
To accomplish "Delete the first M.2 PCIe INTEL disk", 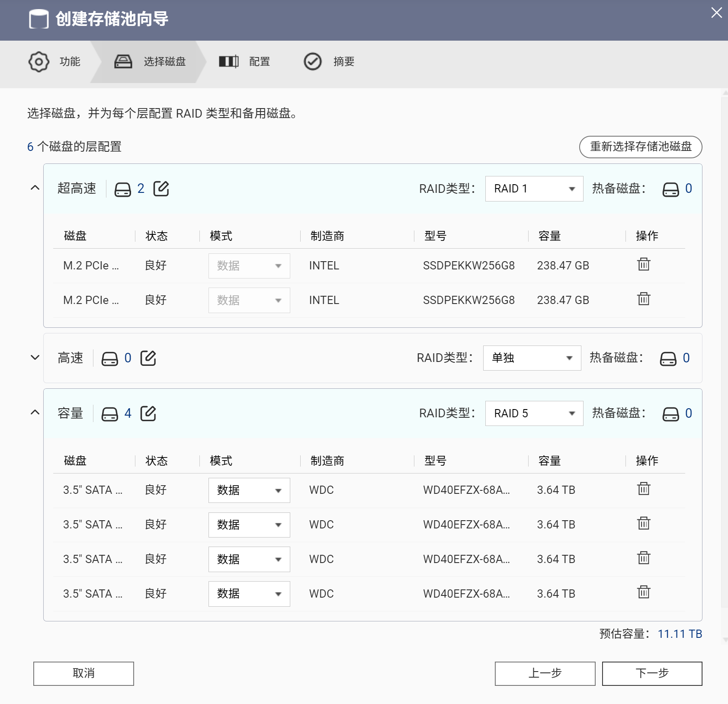I will [644, 264].
